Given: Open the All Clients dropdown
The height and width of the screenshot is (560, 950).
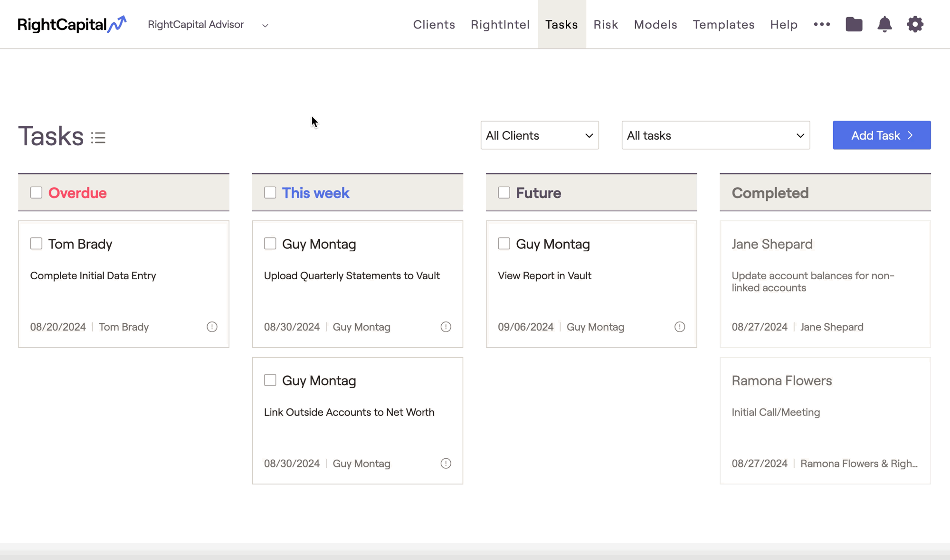Looking at the screenshot, I should tap(540, 135).
